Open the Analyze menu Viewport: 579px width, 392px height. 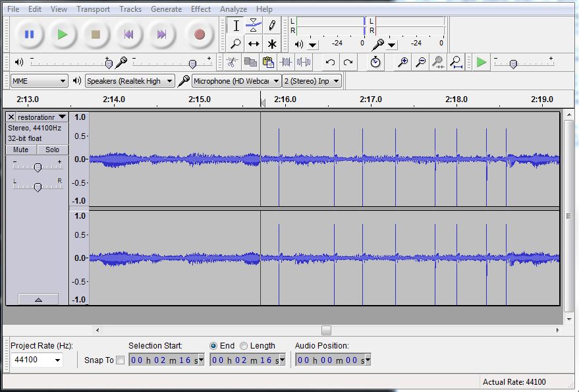[x=233, y=9]
